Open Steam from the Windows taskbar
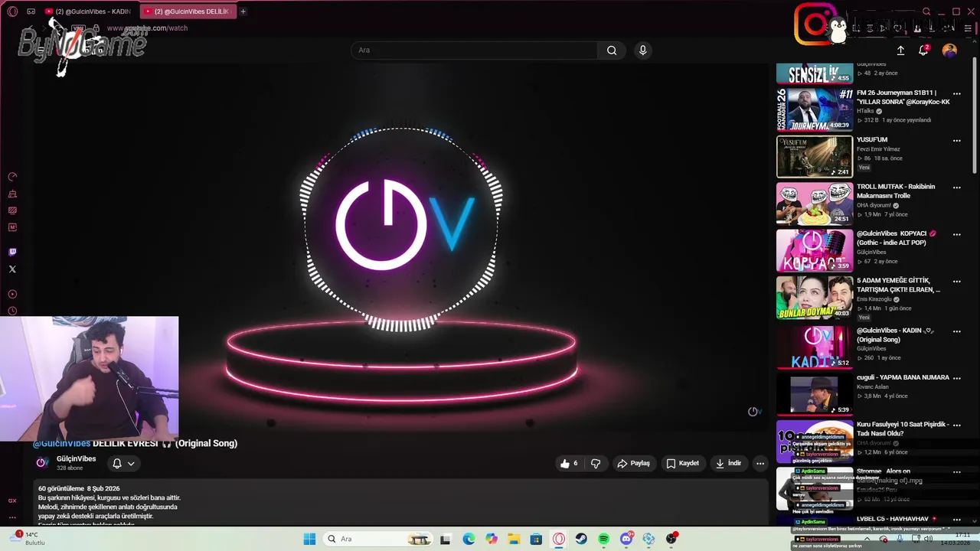This screenshot has height=551, width=980. (x=581, y=539)
